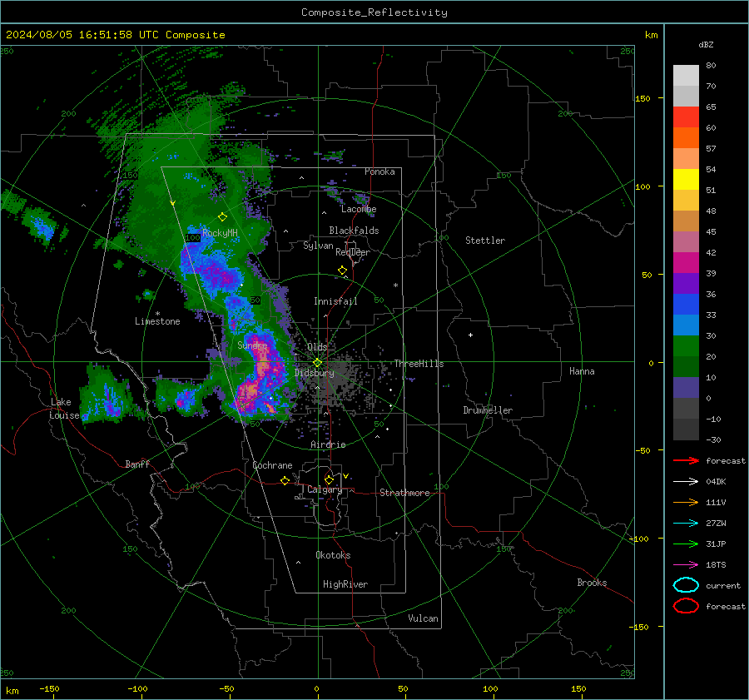Click the orange 111V arrow icon

coord(686,502)
